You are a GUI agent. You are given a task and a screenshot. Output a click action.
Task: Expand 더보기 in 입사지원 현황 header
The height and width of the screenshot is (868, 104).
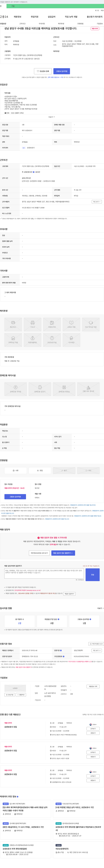[100, 608]
